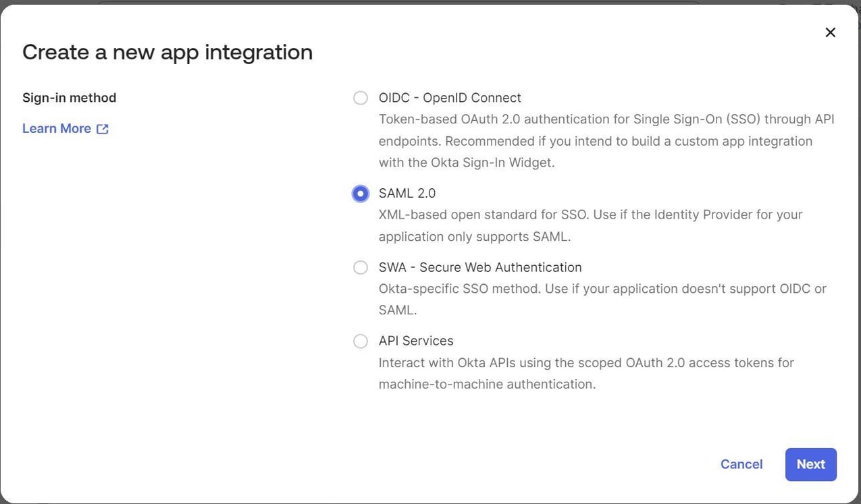861x504 pixels.
Task: Choose the OIDC - OpenID Connect sign-in method
Action: [x=360, y=97]
